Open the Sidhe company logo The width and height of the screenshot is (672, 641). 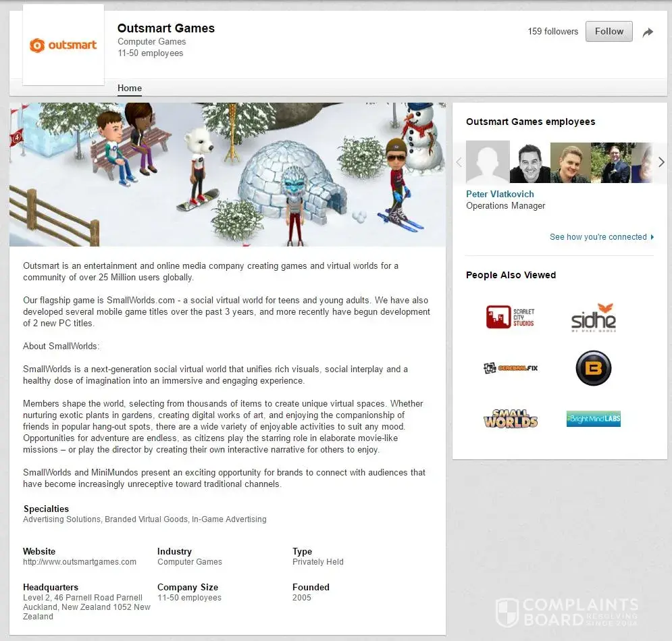[x=594, y=317]
